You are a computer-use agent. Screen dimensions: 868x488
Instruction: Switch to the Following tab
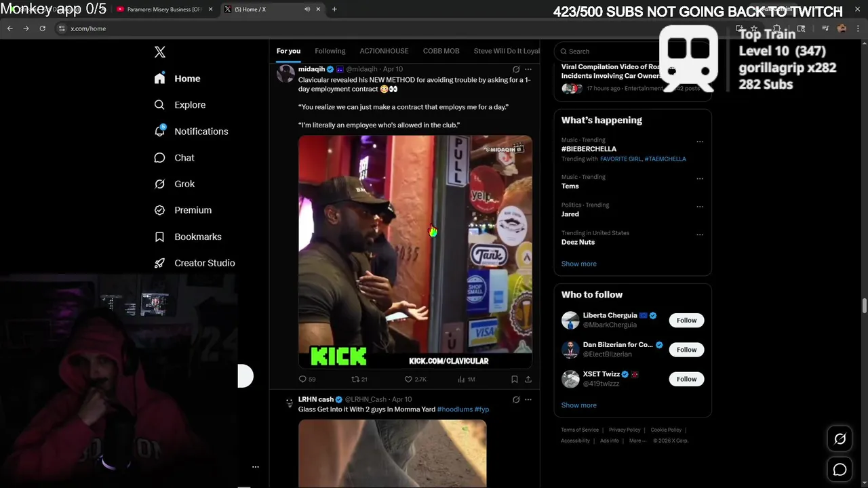coord(330,51)
